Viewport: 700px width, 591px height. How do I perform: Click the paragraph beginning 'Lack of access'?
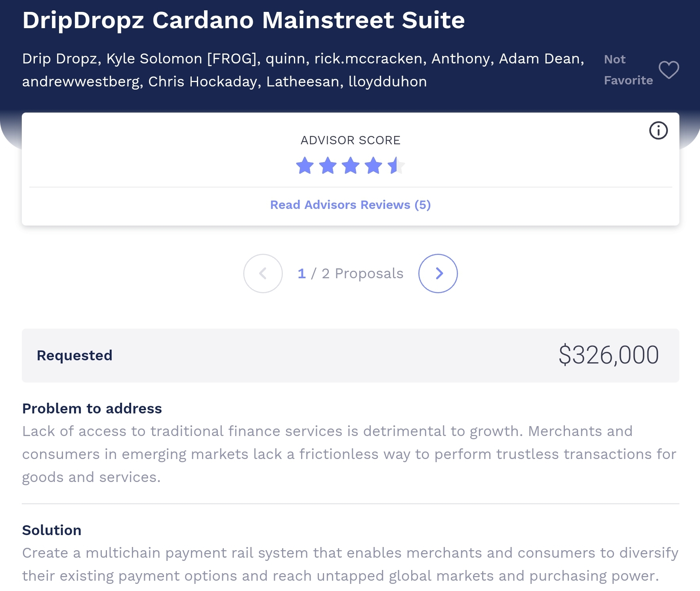[349, 454]
